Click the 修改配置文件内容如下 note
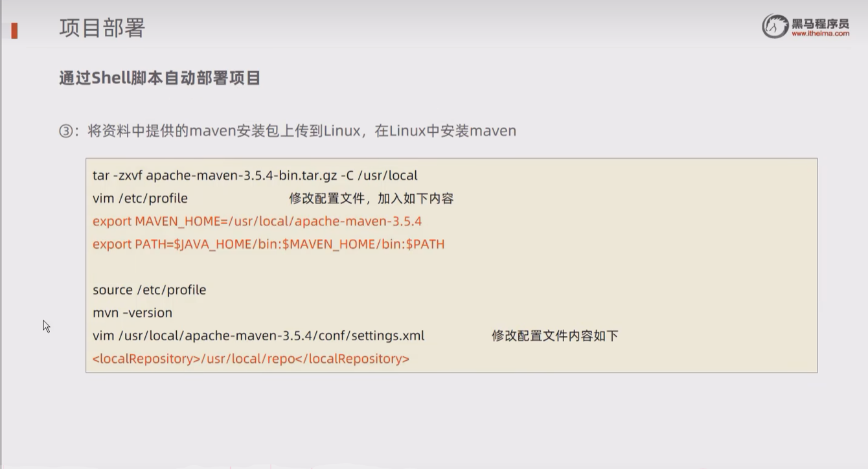868x469 pixels. [555, 336]
